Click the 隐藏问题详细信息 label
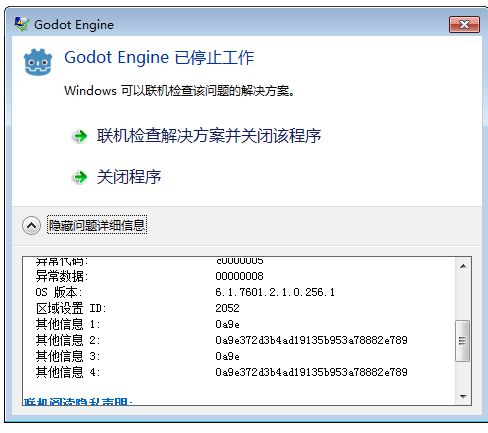Image resolution: width=488 pixels, height=433 pixels. (x=97, y=226)
